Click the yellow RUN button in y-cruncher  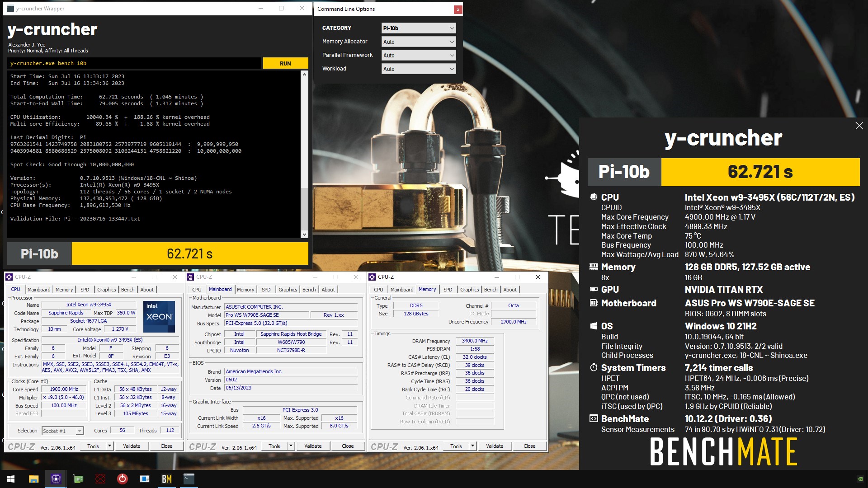tap(285, 63)
